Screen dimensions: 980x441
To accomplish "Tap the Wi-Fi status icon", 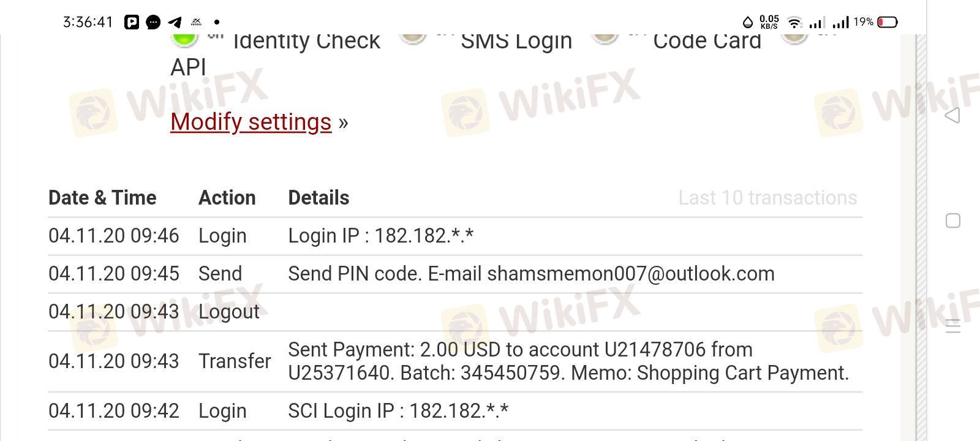I will (x=794, y=23).
